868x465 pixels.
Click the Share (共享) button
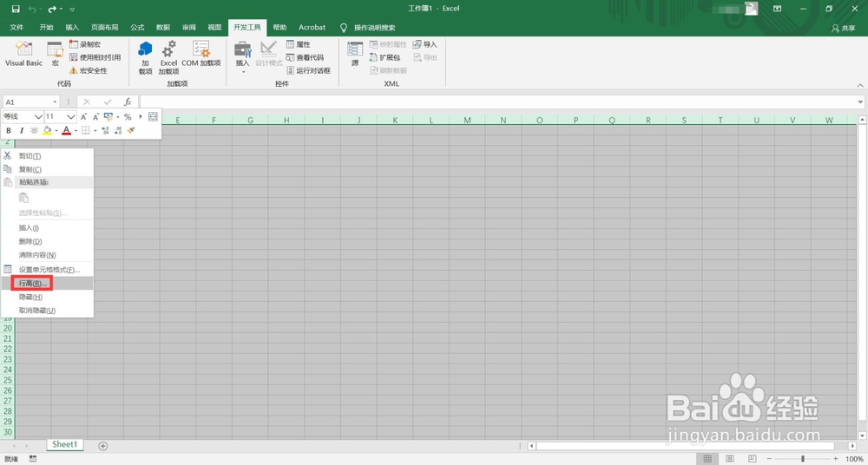(x=844, y=29)
